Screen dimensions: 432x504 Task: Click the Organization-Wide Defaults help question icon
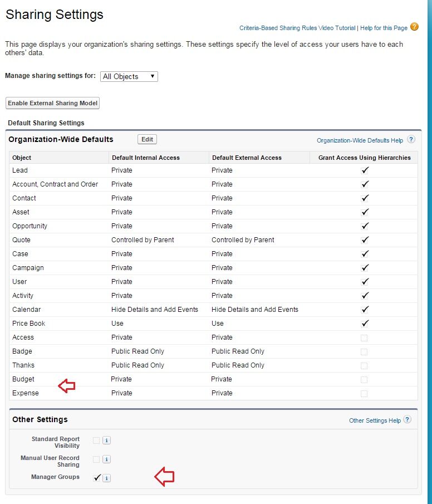point(411,140)
